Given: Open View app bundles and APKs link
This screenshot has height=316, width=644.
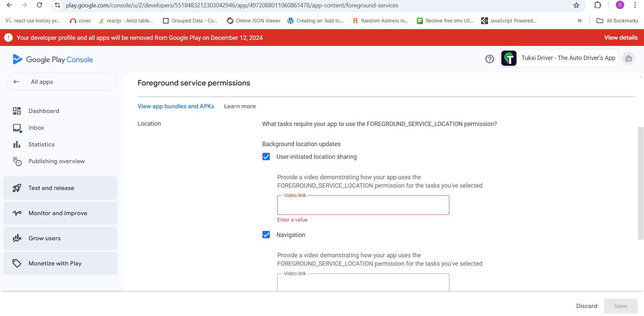Looking at the screenshot, I should [176, 106].
